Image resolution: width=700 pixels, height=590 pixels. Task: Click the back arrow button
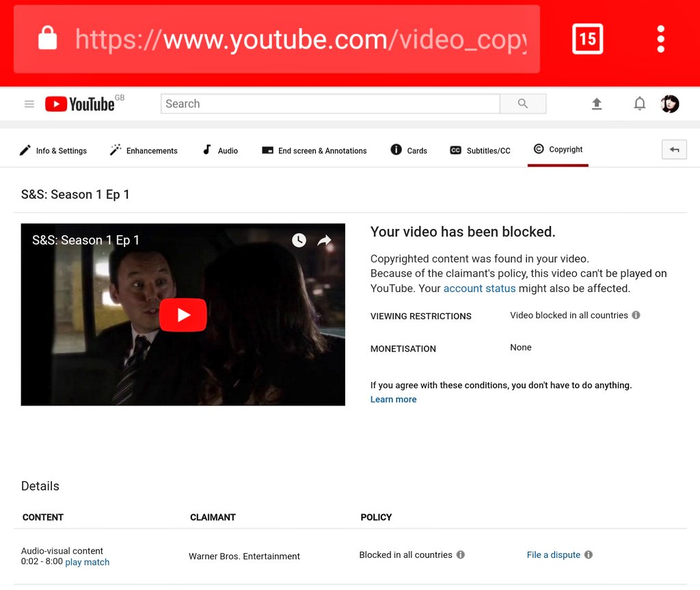[x=674, y=150]
